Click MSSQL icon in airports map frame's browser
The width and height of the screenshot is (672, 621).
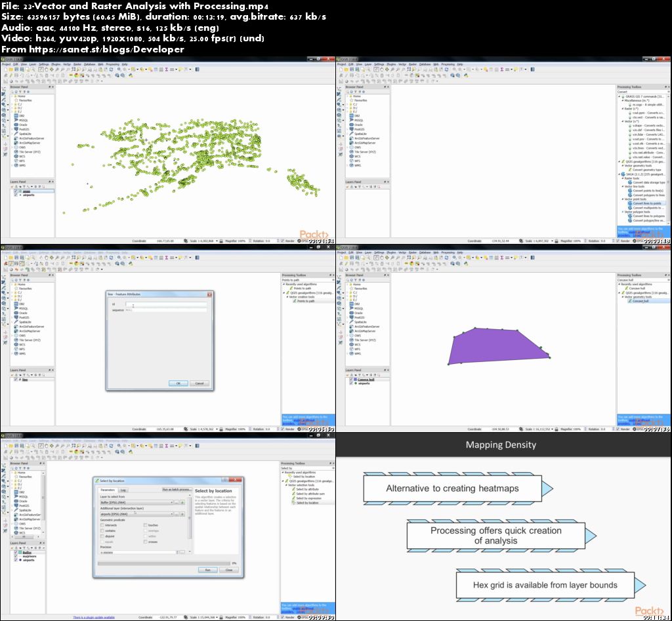coord(16,121)
